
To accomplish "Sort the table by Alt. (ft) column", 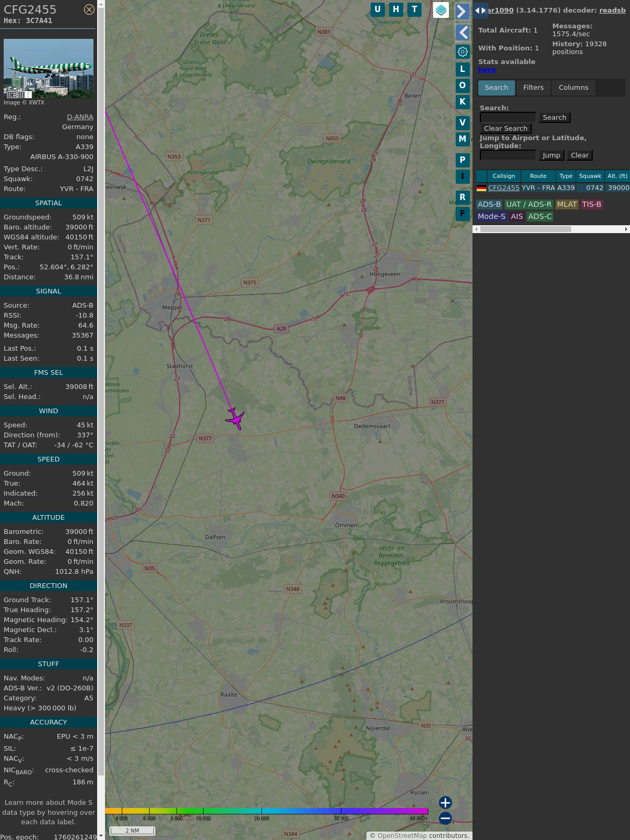I will tap(617, 176).
